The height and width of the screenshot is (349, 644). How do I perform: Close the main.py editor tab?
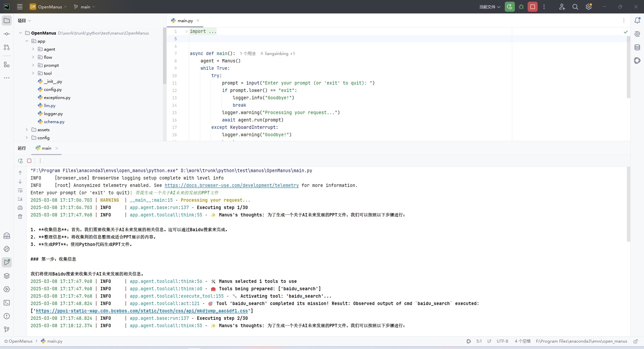(x=198, y=20)
